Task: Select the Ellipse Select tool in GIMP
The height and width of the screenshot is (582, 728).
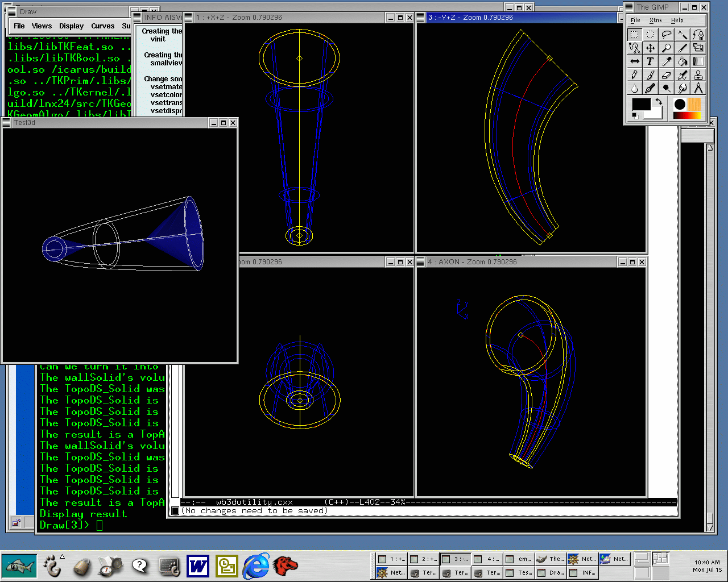Action: coord(650,34)
